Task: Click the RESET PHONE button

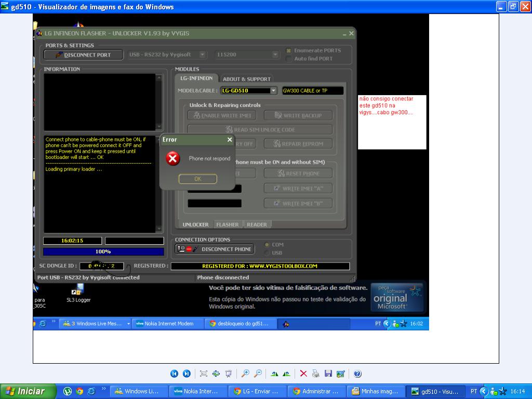Action: coord(298,174)
